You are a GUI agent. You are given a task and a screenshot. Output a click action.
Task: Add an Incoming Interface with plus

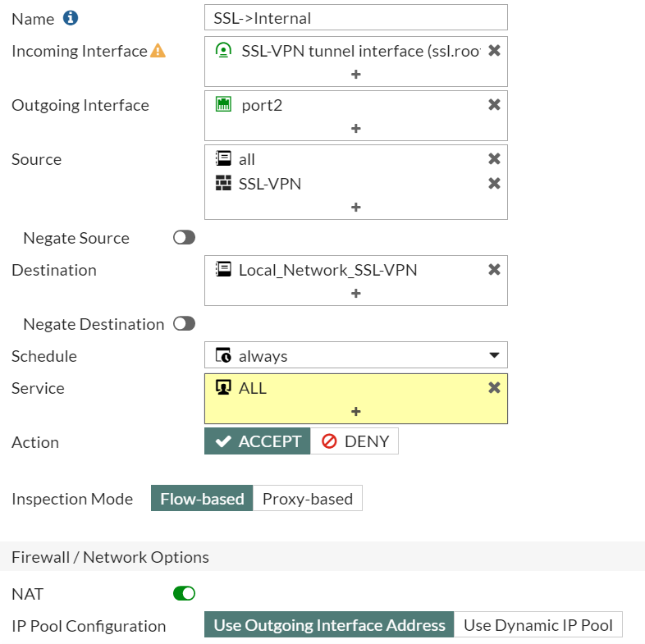tap(356, 75)
